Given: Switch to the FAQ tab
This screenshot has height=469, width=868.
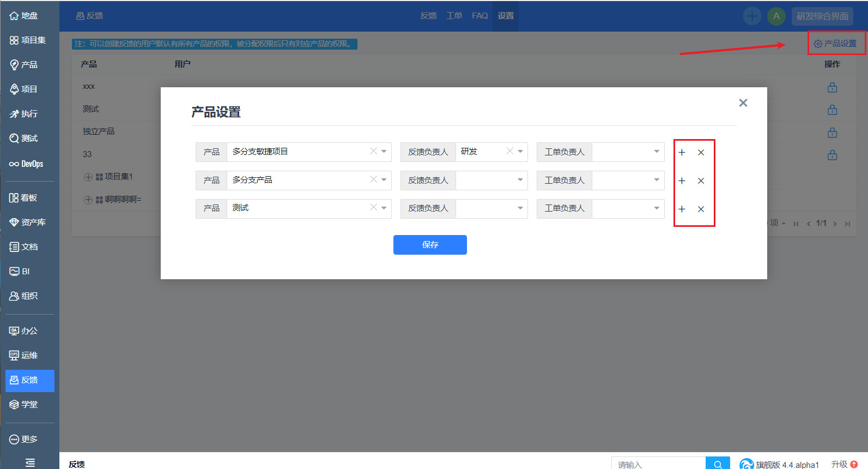Looking at the screenshot, I should 479,16.
